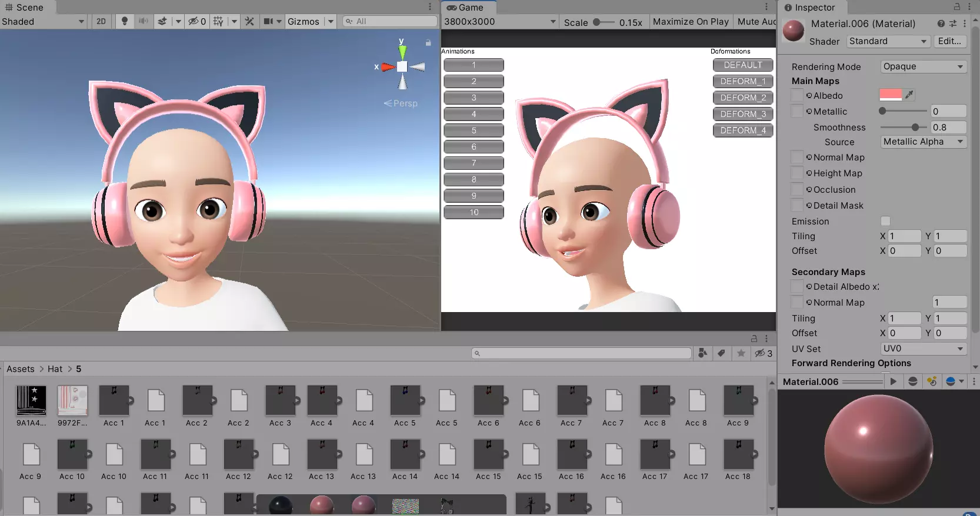Open material help reference icon
The width and height of the screenshot is (980, 516).
[941, 24]
